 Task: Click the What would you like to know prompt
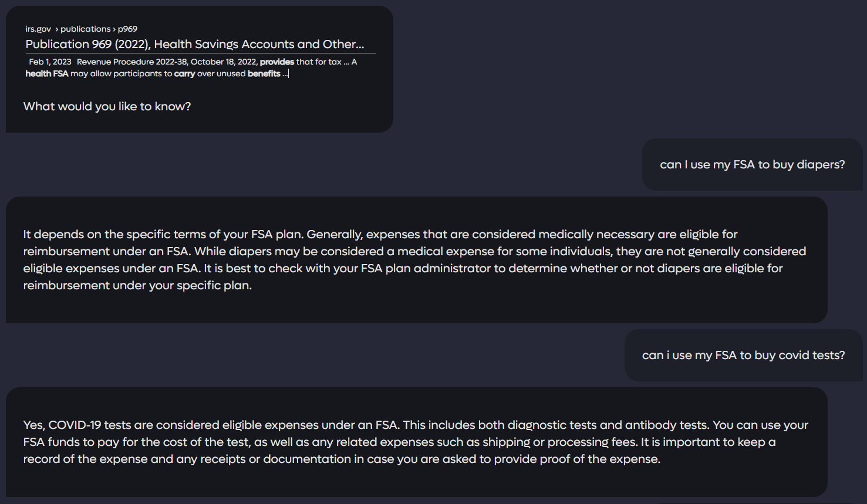(107, 106)
